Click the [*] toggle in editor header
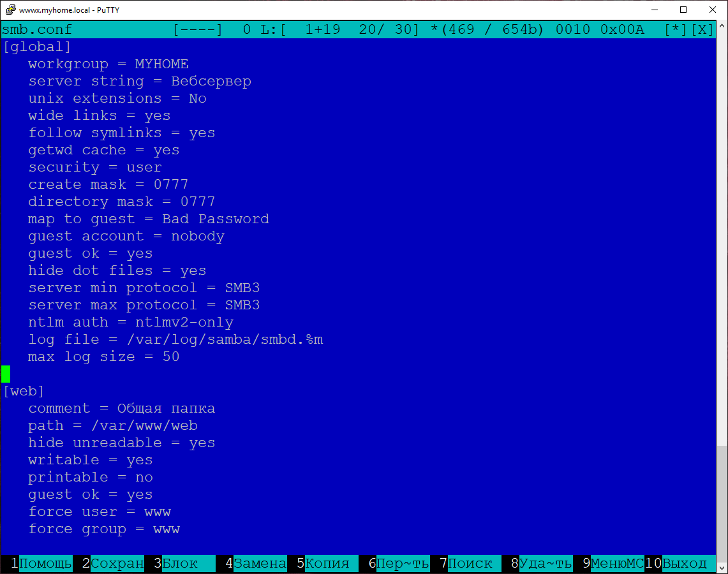The width and height of the screenshot is (728, 574). tap(676, 30)
